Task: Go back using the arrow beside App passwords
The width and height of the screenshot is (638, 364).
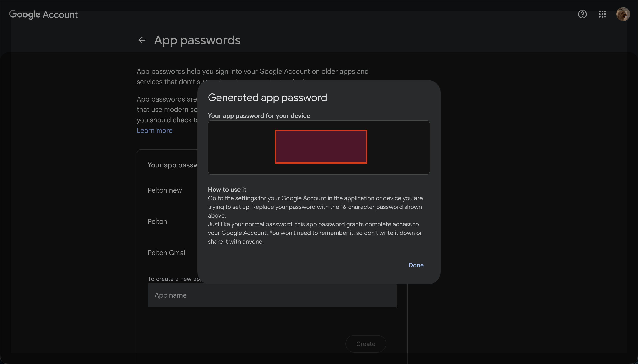Action: [142, 40]
